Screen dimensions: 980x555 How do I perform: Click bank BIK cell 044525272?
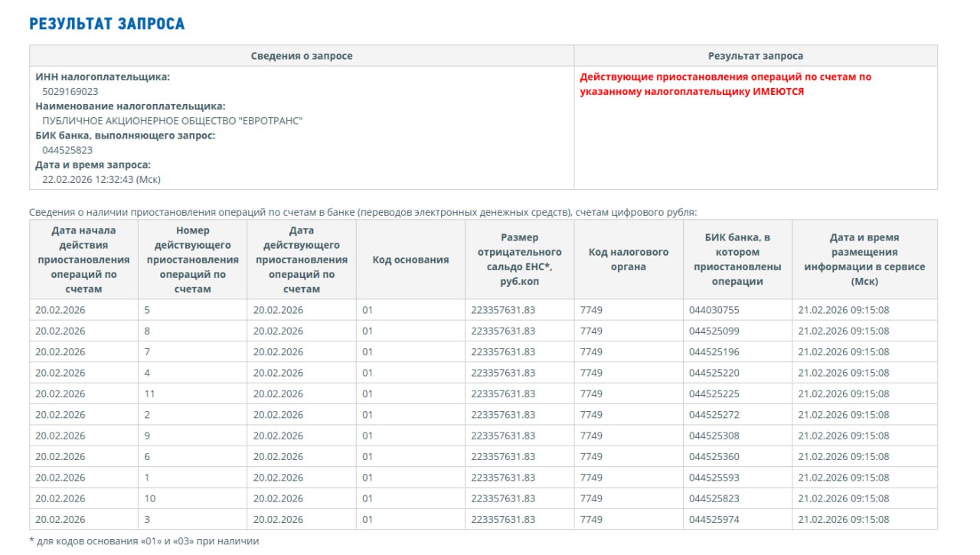click(x=714, y=415)
